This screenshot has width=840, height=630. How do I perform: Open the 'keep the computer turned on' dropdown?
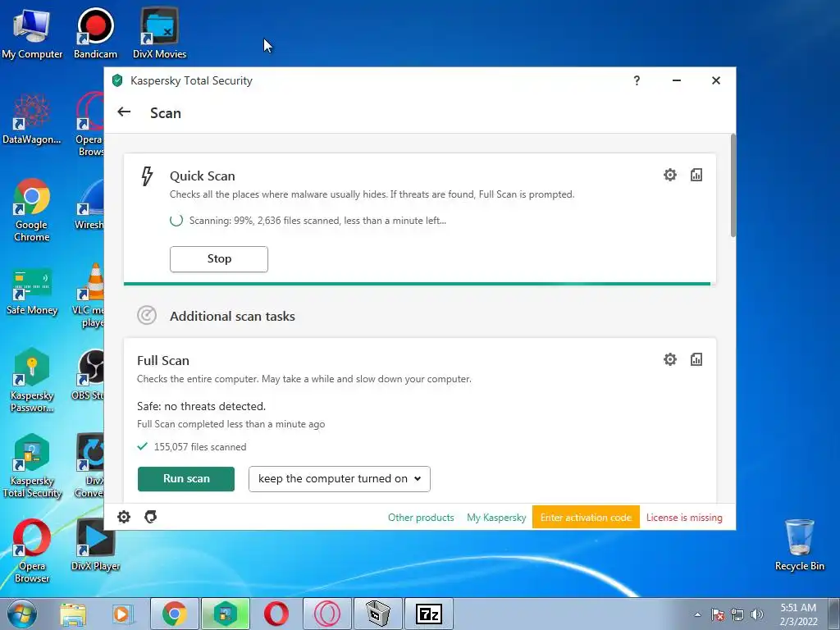[x=339, y=478]
